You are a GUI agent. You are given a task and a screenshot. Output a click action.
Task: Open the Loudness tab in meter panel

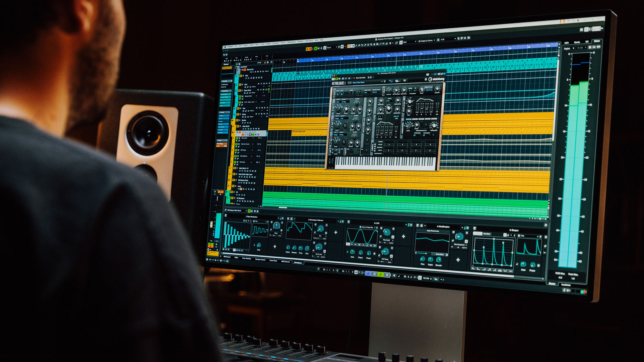coord(566,285)
